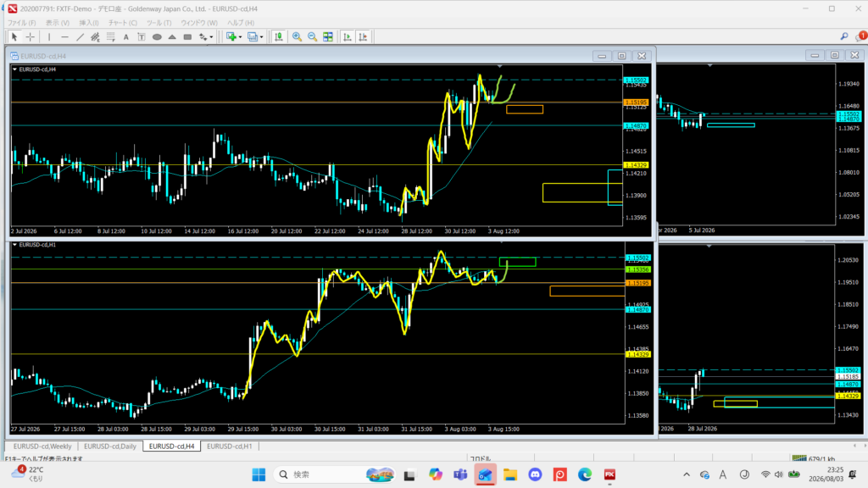Zoom in on the chart
The image size is (868, 488).
tap(298, 37)
